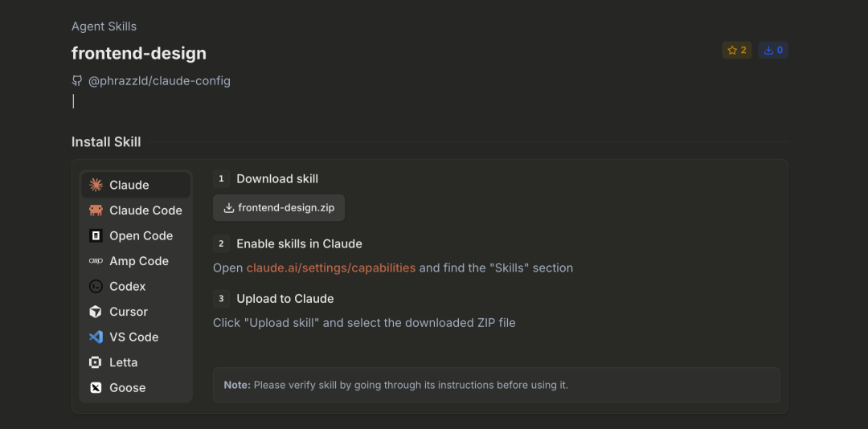Screen dimensions: 868x429
Task: Click the Cursor cube icon
Action: (96, 312)
